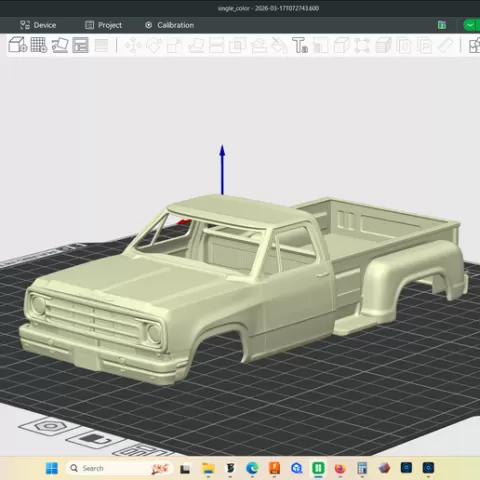Screen dimensions: 480x480
Task: Select the Lay on face tool
Action: tap(196, 46)
